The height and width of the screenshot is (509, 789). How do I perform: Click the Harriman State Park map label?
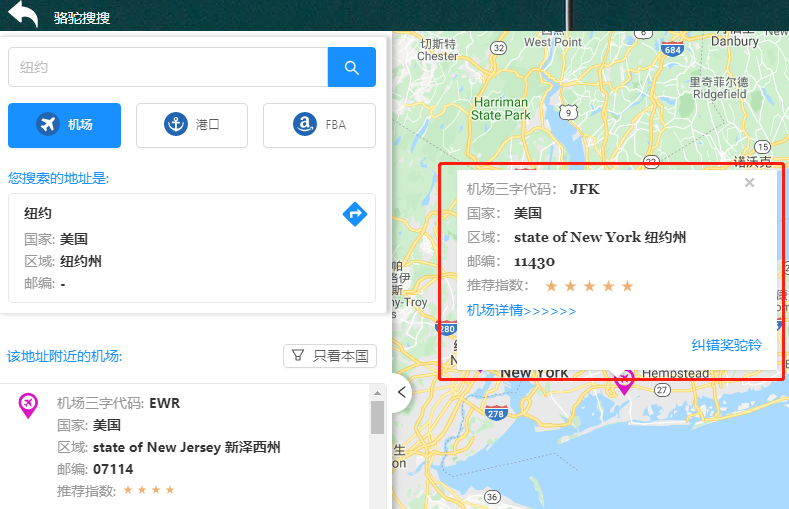coord(501,109)
